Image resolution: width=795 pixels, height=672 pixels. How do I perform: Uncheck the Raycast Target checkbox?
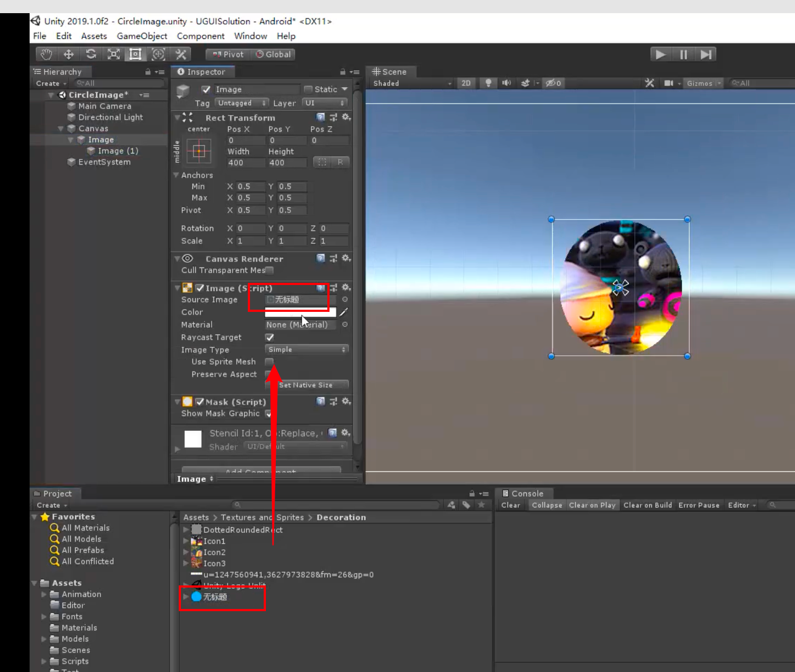click(269, 338)
